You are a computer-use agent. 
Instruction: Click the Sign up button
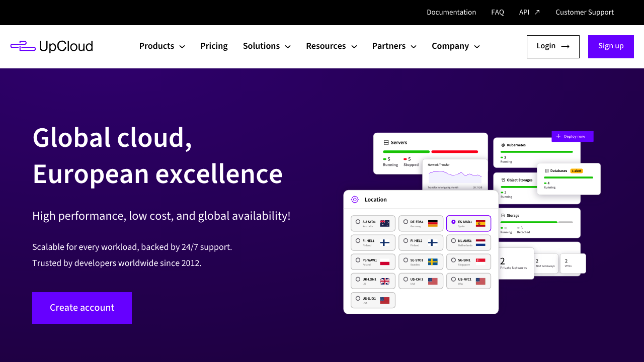pyautogui.click(x=611, y=46)
